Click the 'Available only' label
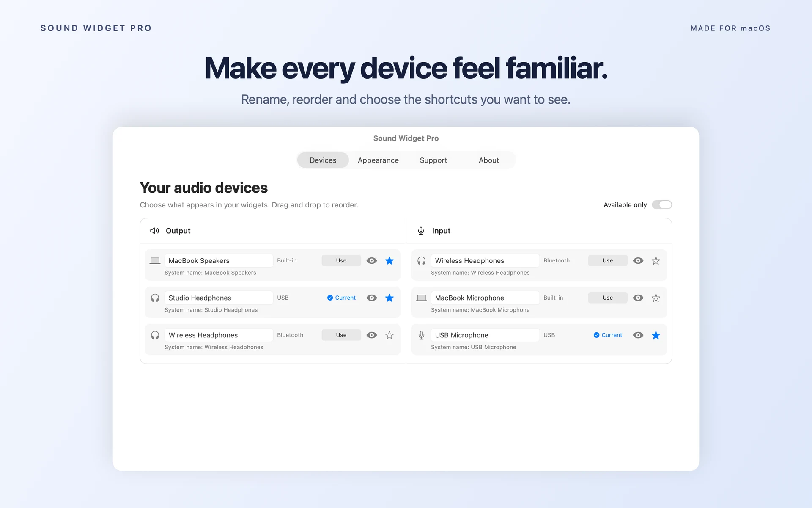 coord(625,205)
